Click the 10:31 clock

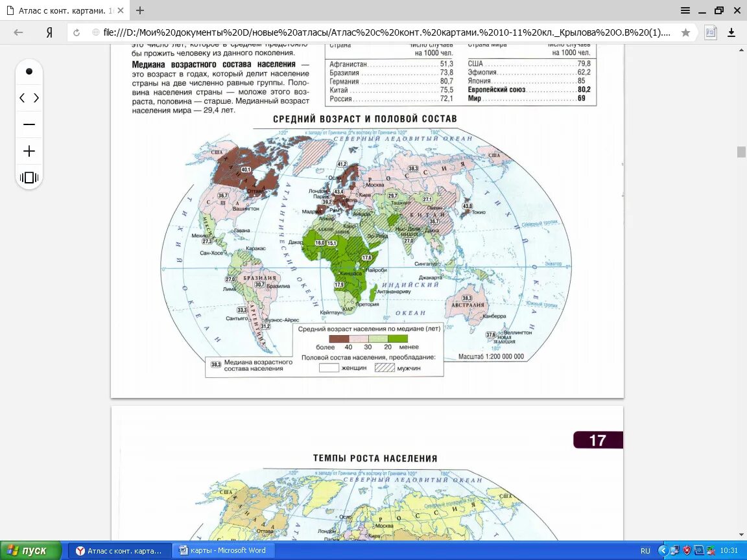(x=729, y=551)
